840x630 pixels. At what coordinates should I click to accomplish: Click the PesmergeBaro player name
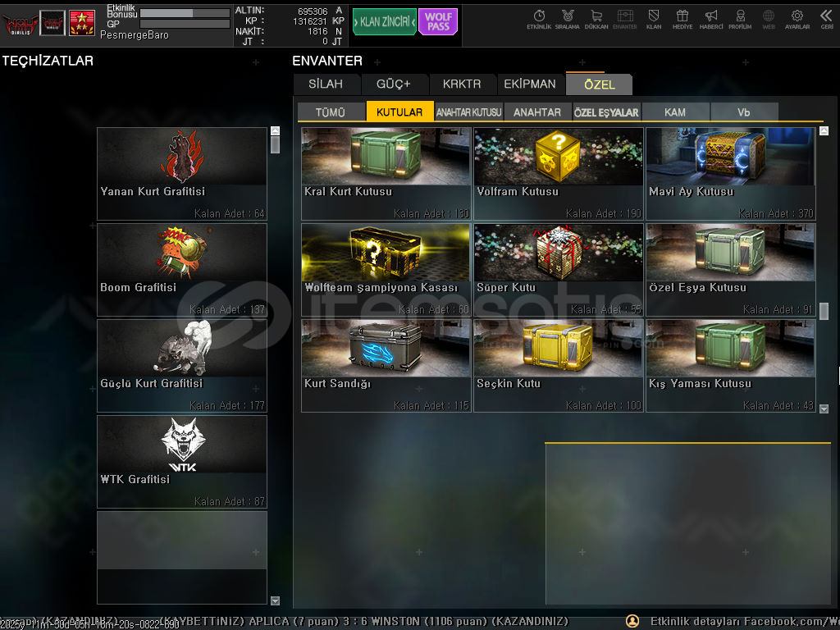pyautogui.click(x=135, y=34)
